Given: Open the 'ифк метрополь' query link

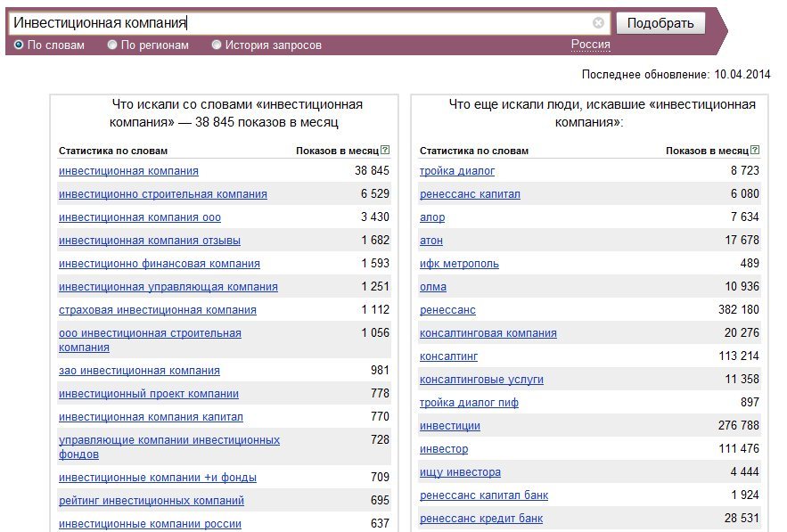Looking at the screenshot, I should 459,264.
